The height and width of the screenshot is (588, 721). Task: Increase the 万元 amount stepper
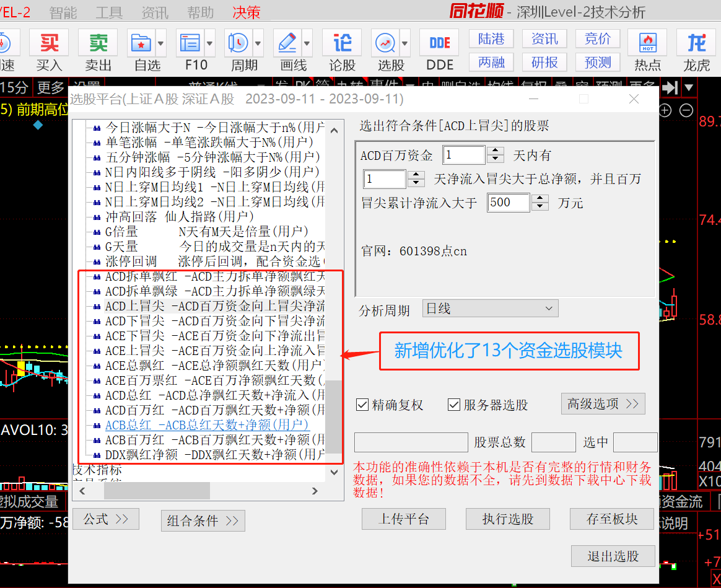(540, 198)
